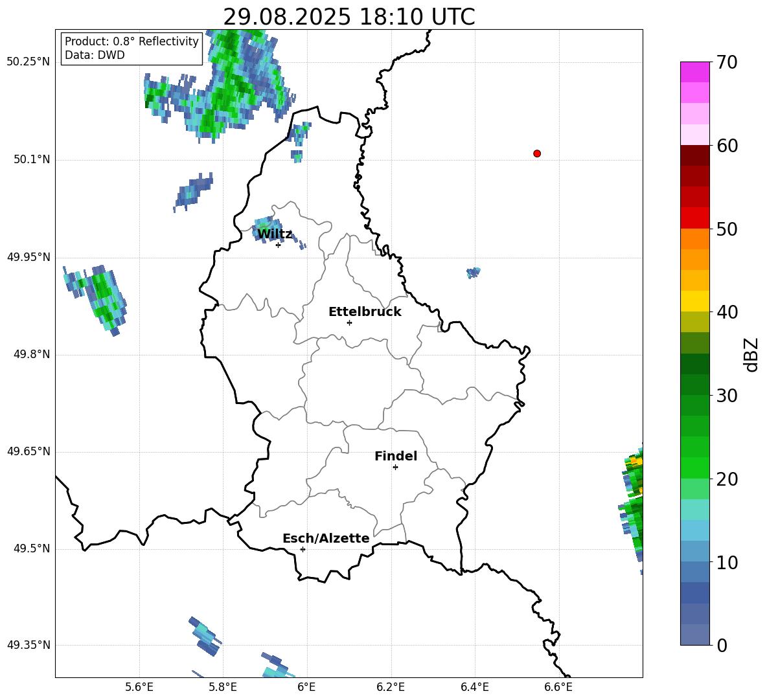Click the 10 tick label on colorbar
Image resolution: width=767 pixels, height=700 pixels.
point(727,562)
